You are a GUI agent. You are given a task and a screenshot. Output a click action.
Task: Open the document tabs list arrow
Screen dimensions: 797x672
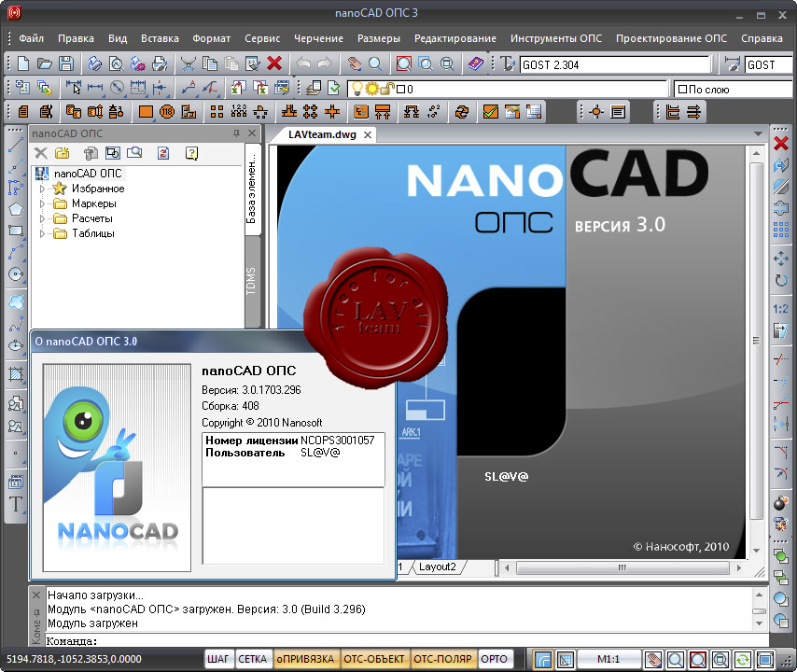click(x=758, y=134)
